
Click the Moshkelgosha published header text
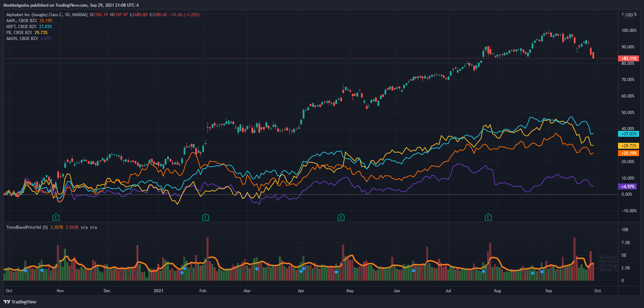[x=71, y=5]
